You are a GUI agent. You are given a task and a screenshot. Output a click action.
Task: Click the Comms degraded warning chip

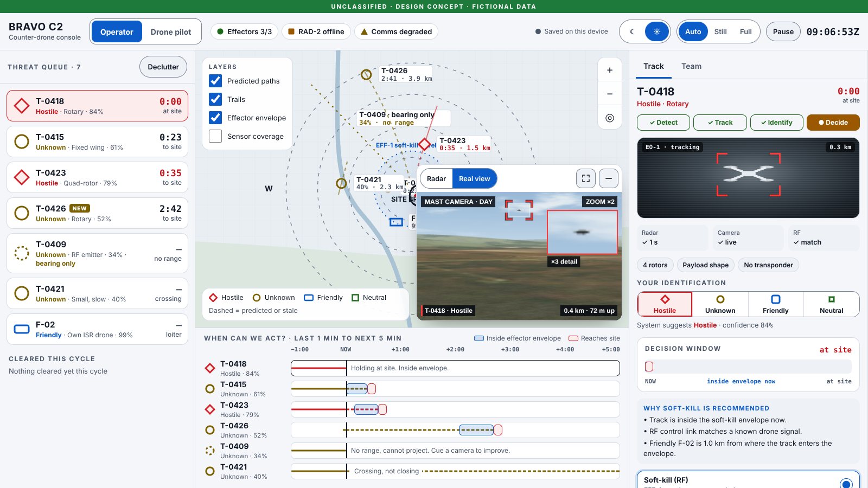tap(396, 31)
